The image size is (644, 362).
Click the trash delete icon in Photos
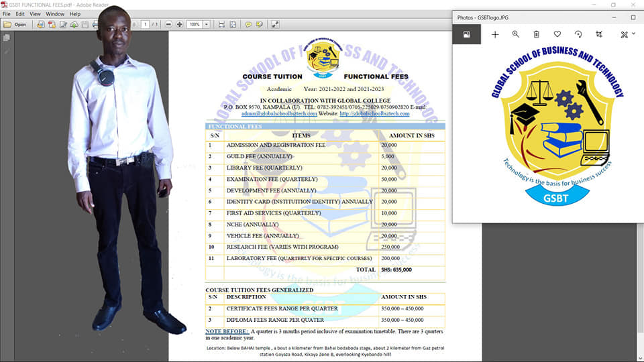click(537, 34)
